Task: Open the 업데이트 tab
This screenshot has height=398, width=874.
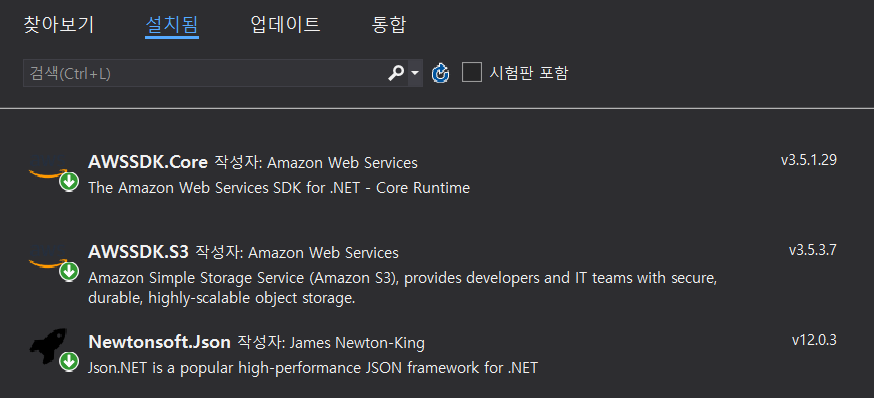Action: [x=285, y=25]
